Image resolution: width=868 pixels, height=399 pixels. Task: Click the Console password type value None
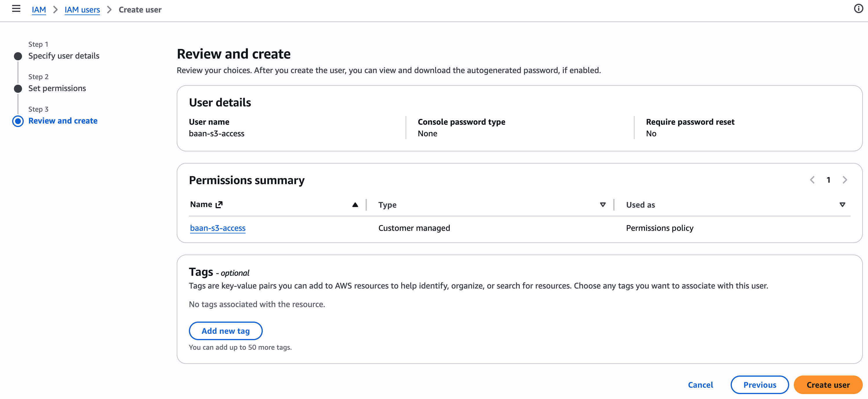coord(427,134)
